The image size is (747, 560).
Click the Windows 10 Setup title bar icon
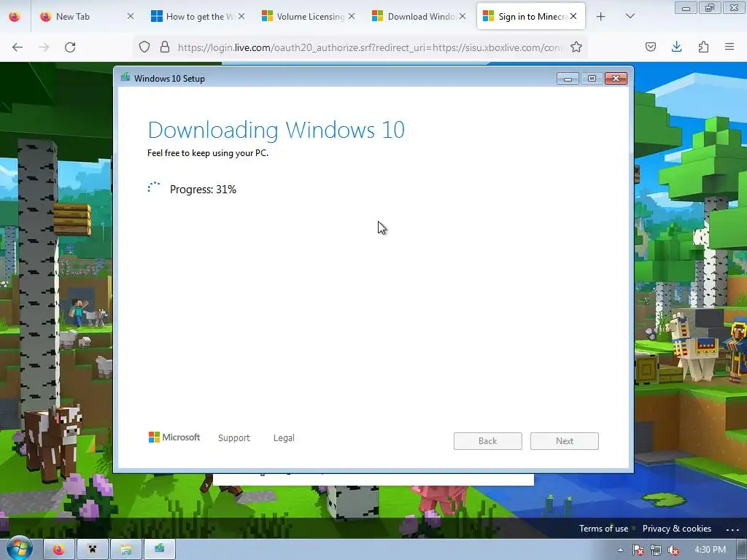[125, 77]
